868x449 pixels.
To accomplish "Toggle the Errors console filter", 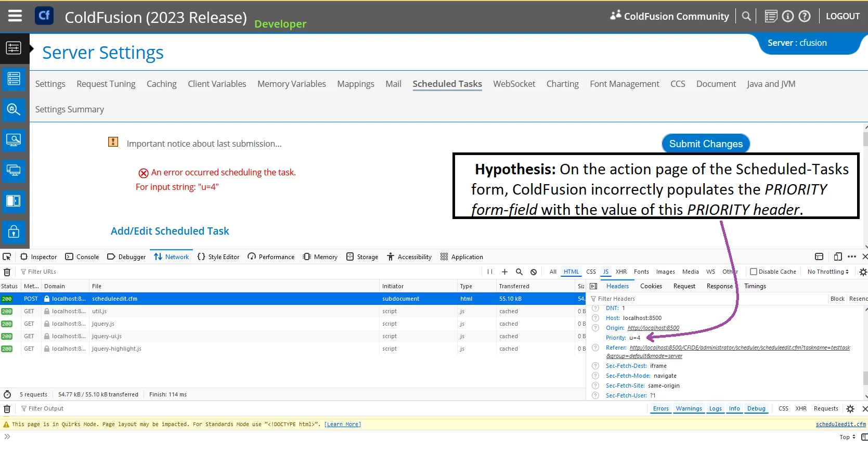I will tap(661, 408).
